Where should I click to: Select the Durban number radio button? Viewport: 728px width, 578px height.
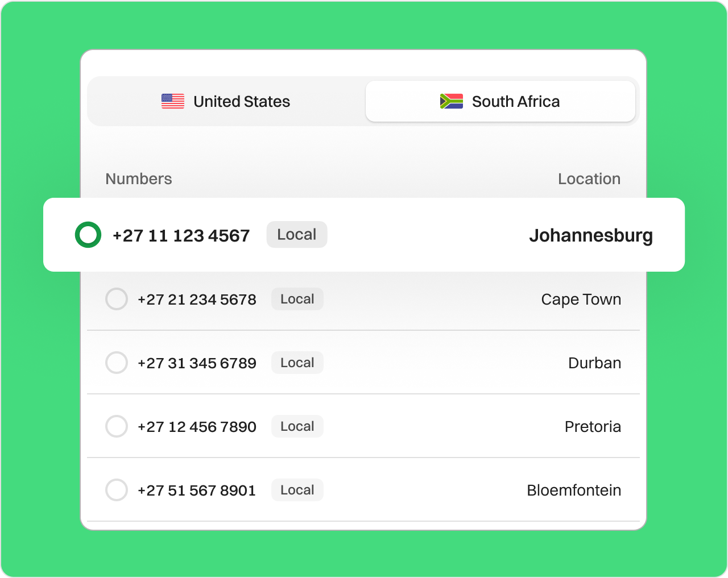(x=117, y=363)
